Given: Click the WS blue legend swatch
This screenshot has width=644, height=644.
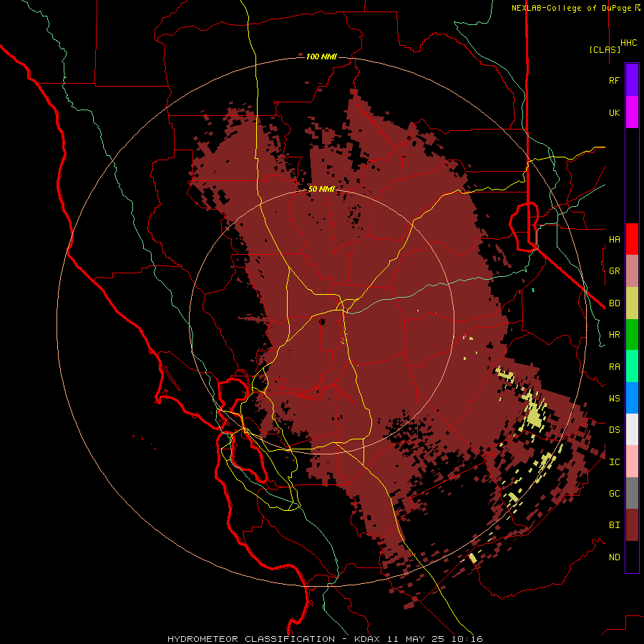Looking at the screenshot, I should tap(632, 398).
